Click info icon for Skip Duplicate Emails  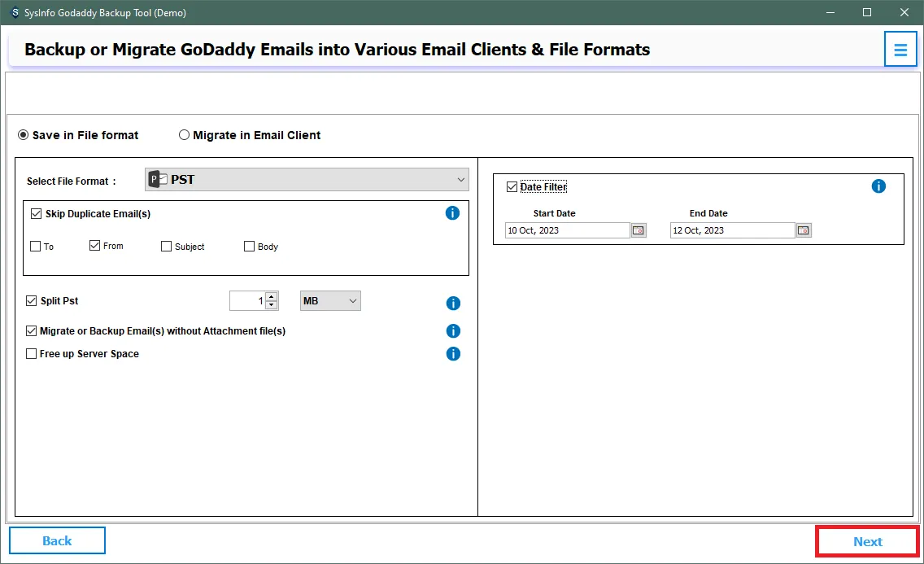pos(453,213)
